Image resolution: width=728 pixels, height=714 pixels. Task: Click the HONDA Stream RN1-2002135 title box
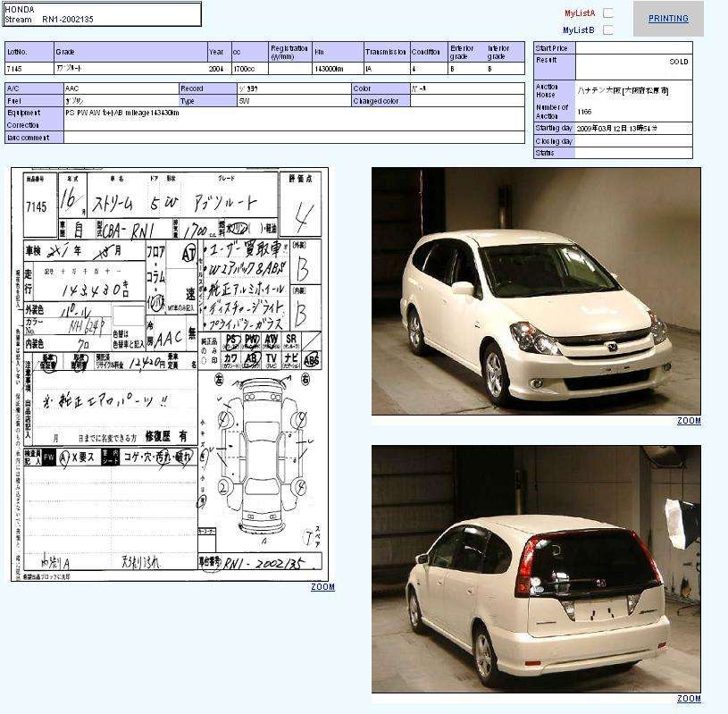tap(102, 14)
